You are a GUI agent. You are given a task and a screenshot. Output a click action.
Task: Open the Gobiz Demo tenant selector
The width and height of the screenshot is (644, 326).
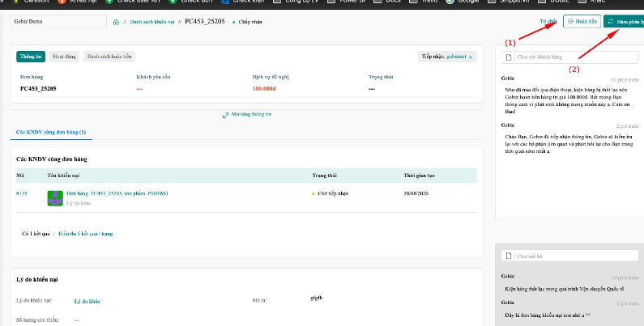coord(57,22)
